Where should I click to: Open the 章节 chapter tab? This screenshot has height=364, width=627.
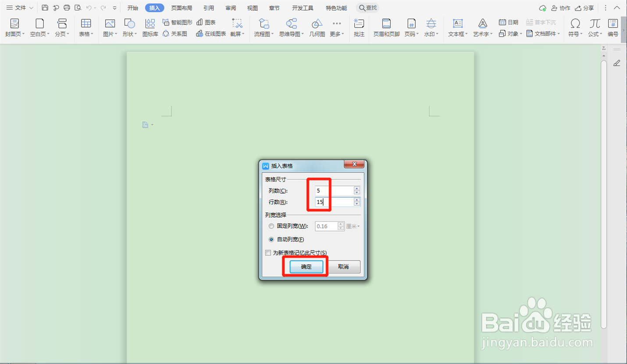274,8
